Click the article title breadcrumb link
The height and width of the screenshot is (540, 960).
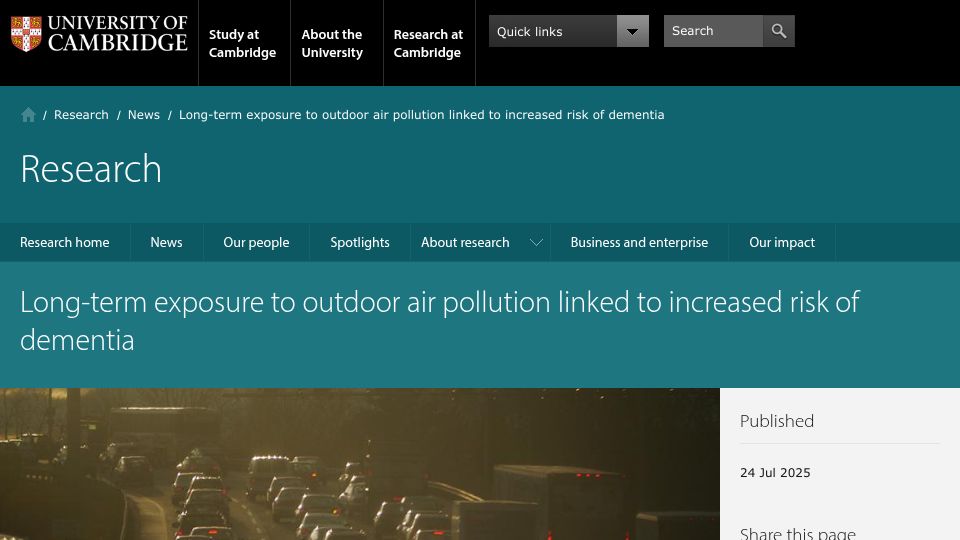421,115
